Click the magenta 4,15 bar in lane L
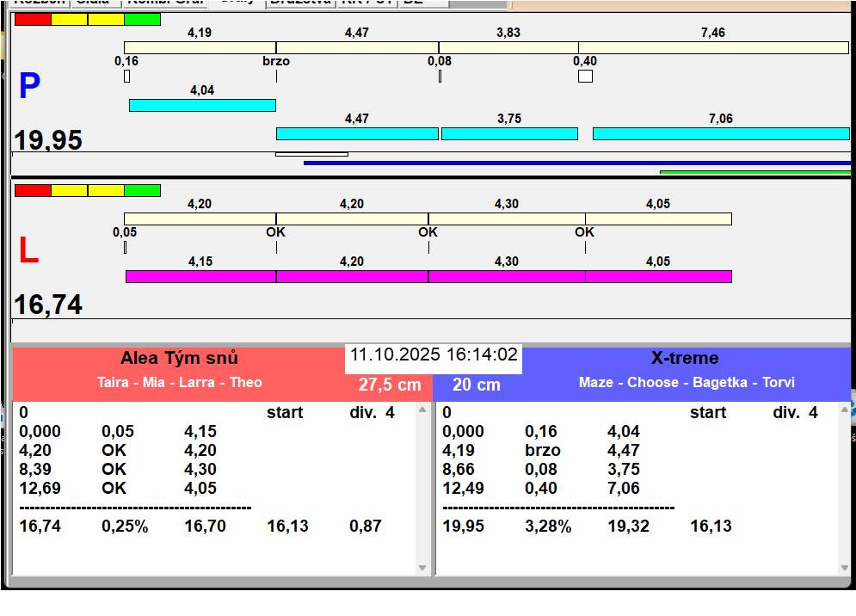The width and height of the screenshot is (856, 616). click(x=200, y=276)
